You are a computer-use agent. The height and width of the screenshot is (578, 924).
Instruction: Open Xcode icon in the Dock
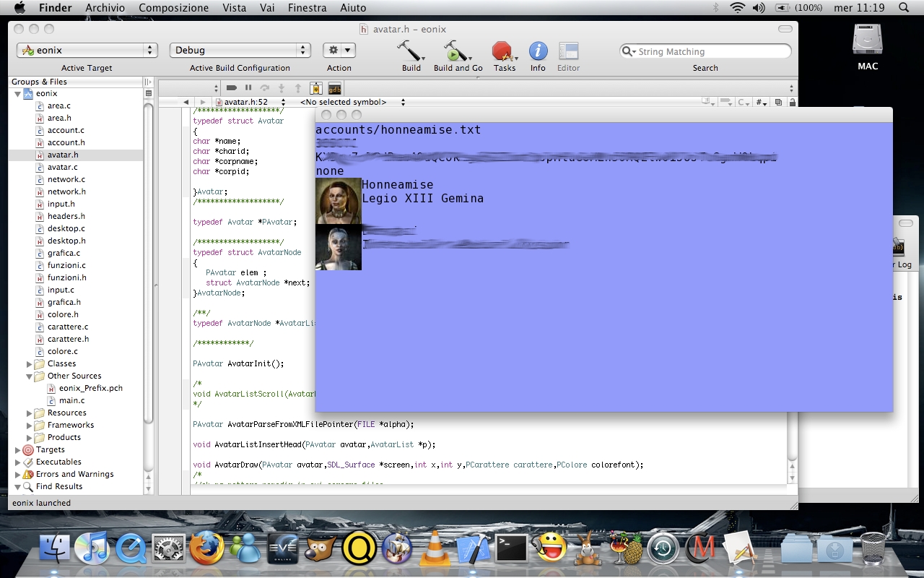tap(473, 548)
